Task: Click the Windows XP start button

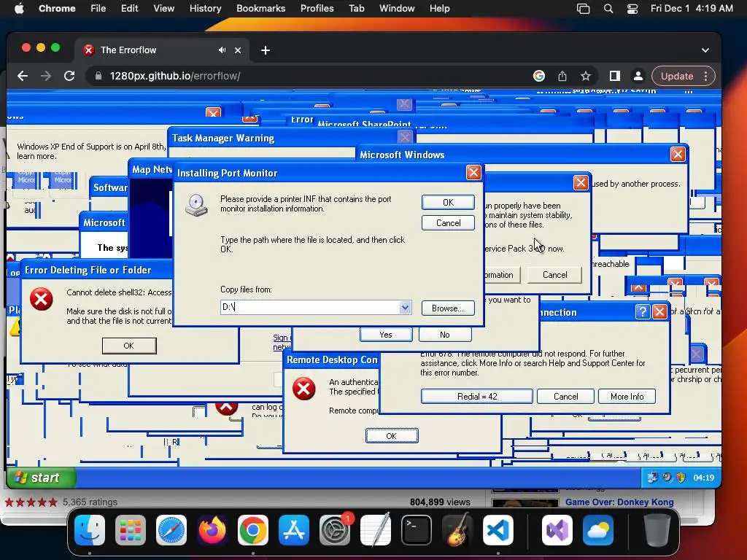Action: pyautogui.click(x=42, y=478)
